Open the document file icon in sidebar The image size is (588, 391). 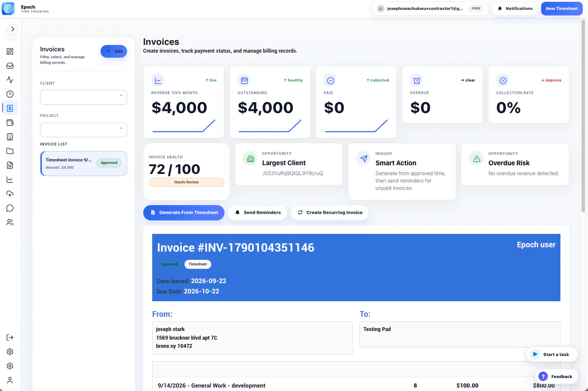(x=10, y=165)
